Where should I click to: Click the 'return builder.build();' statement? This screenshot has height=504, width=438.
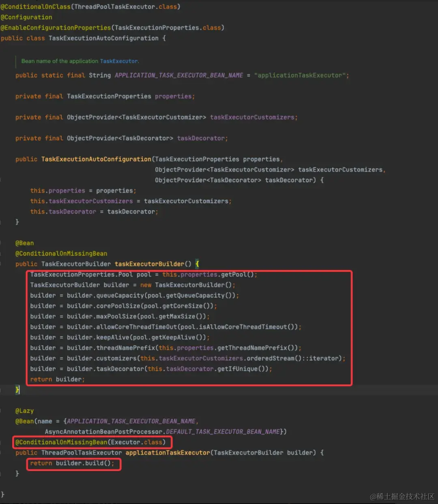point(72,463)
